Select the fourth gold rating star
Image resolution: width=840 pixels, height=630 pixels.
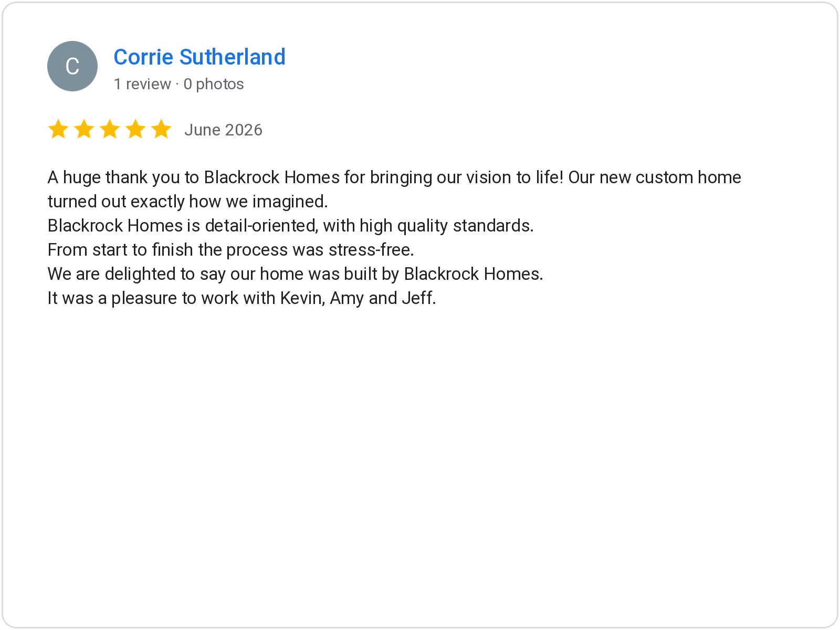(135, 129)
